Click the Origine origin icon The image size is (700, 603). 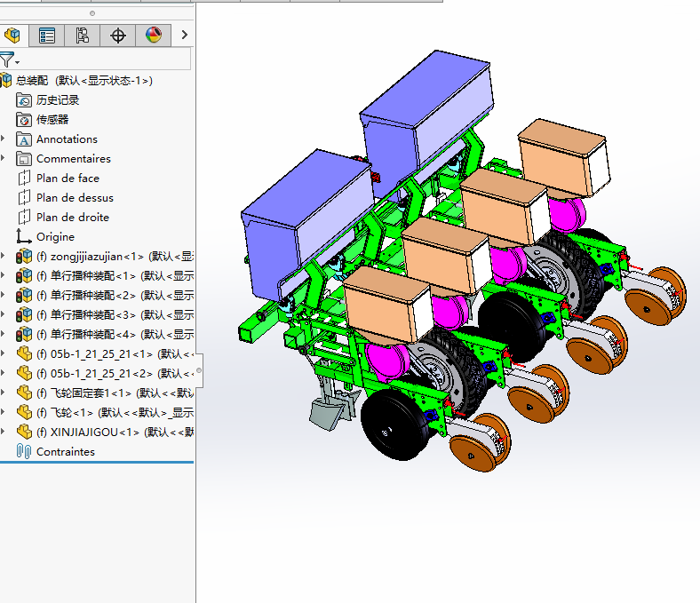tap(23, 236)
